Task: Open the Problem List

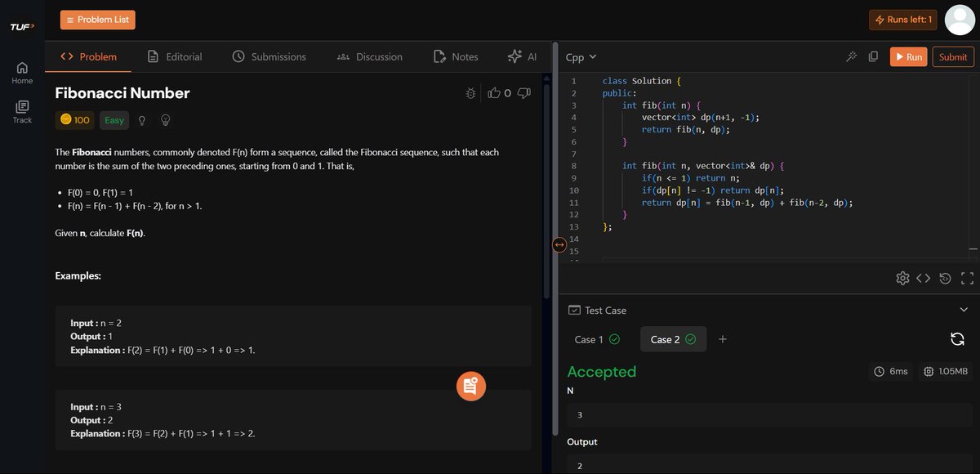Action: 98,20
